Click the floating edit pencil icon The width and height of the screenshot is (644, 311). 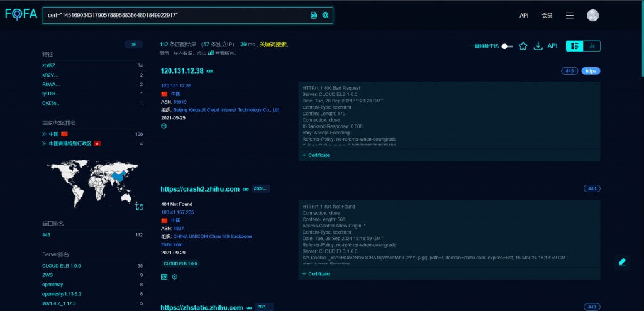pyautogui.click(x=622, y=262)
